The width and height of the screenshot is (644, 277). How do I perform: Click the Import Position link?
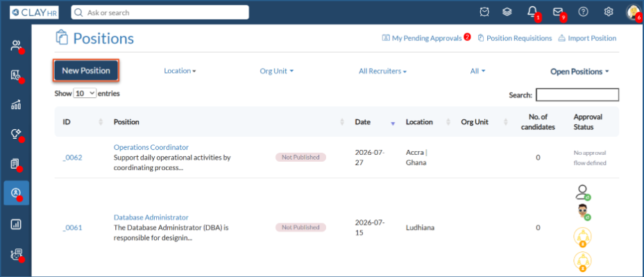click(587, 37)
